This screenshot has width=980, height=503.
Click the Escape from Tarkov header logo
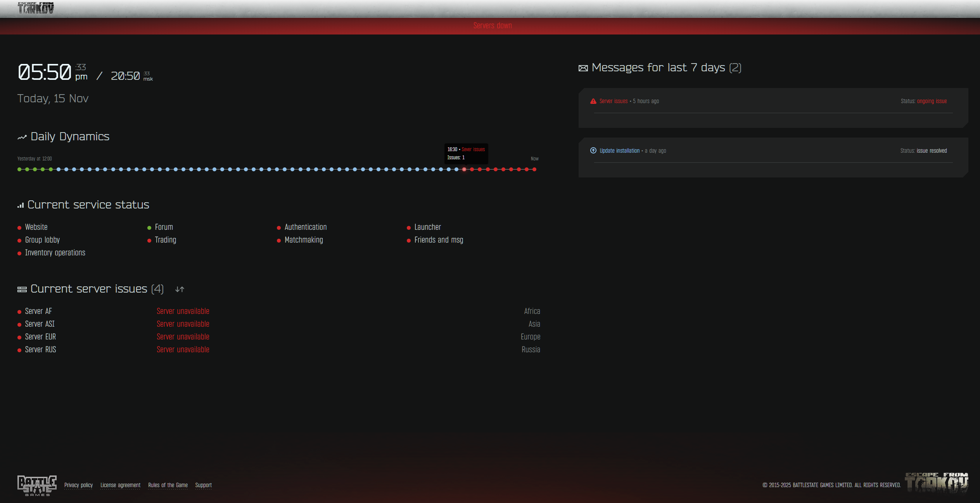click(36, 8)
